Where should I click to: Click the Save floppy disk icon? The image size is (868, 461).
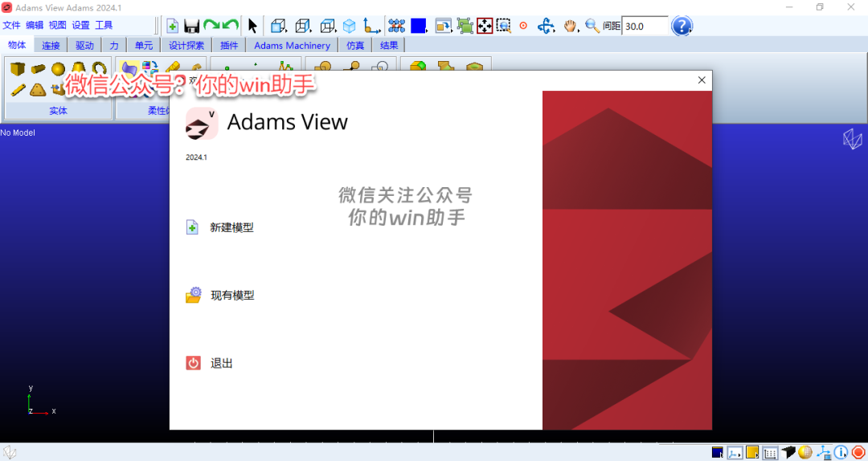[x=192, y=26]
